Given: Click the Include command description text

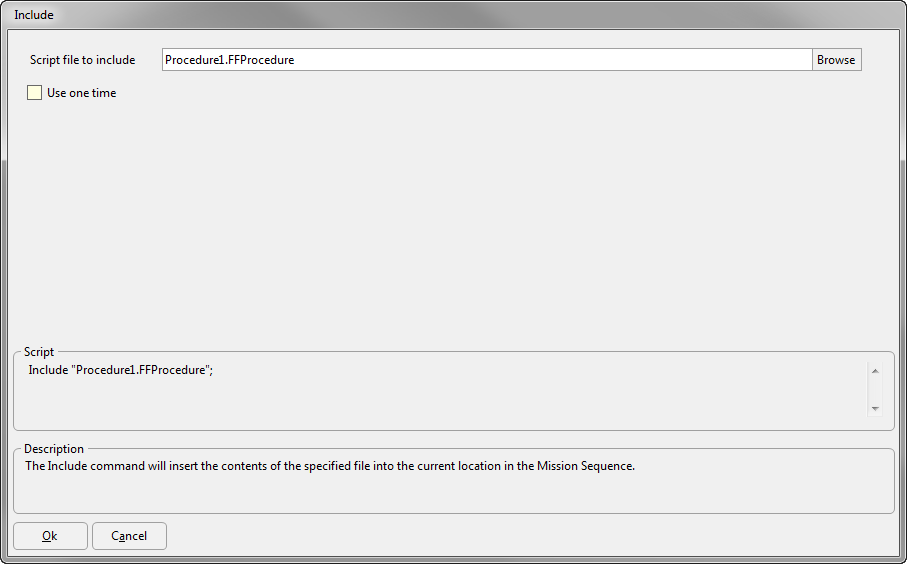Looking at the screenshot, I should tap(330, 466).
